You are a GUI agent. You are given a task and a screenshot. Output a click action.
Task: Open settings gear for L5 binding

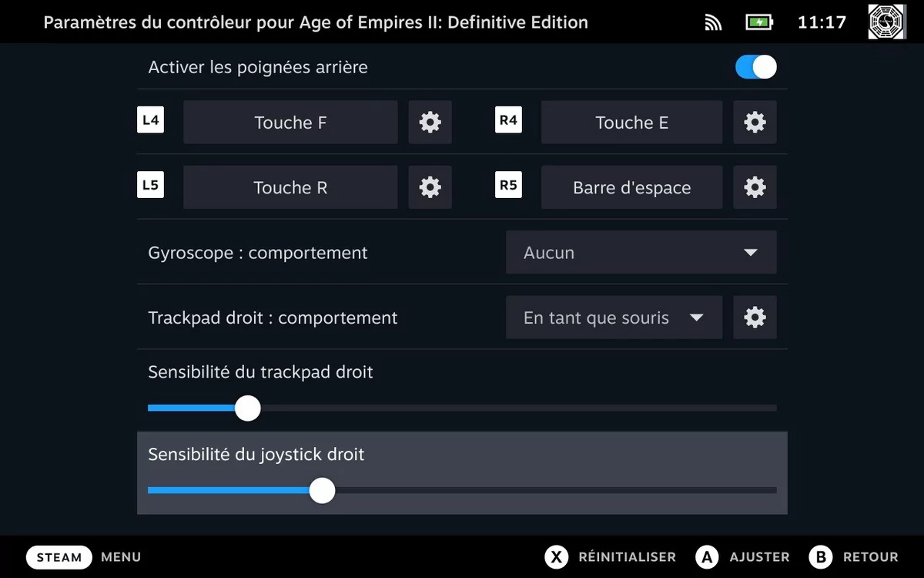430,187
